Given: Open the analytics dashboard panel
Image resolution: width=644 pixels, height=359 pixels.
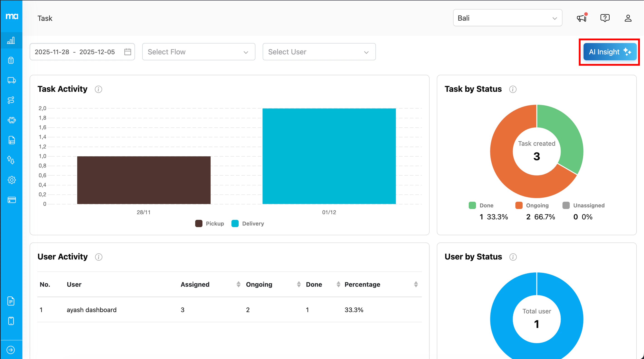Looking at the screenshot, I should (x=11, y=40).
